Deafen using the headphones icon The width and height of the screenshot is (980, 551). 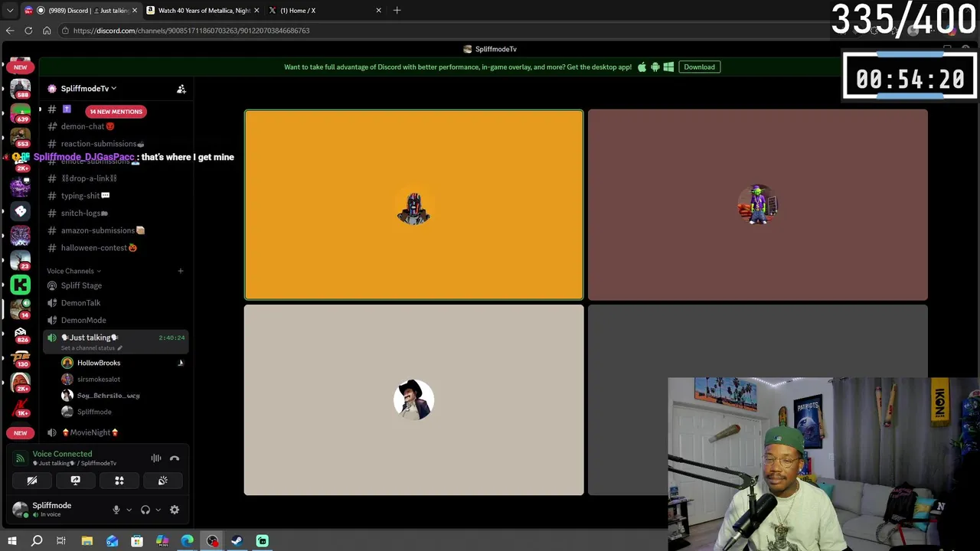click(x=145, y=510)
